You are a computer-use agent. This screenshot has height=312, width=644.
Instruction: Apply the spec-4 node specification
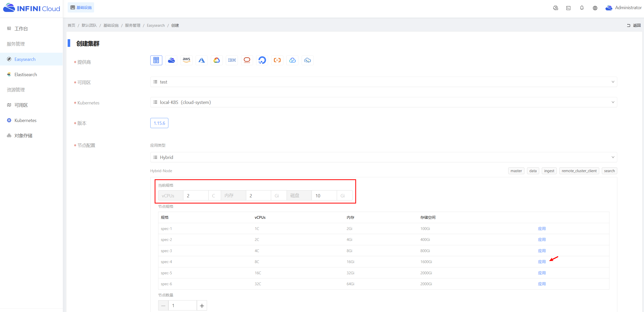[x=542, y=262]
